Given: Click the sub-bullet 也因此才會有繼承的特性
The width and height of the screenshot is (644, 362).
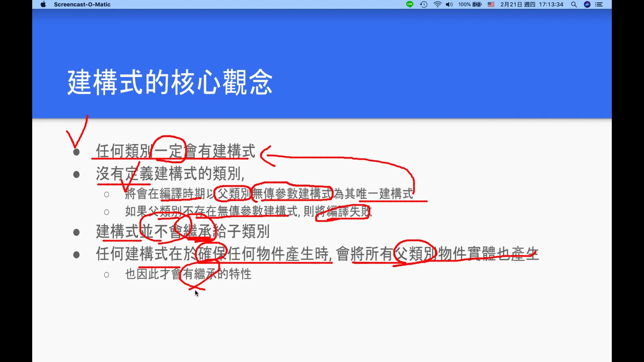Looking at the screenshot, I should pos(188,274).
